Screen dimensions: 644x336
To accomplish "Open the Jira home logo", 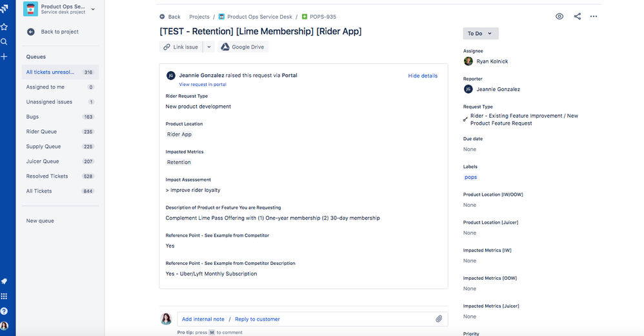I will [4, 8].
